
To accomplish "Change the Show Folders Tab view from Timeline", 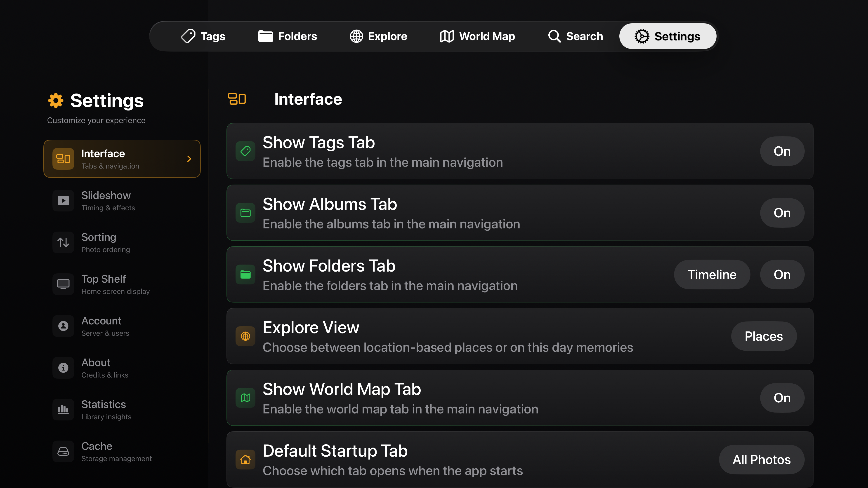I will 712,274.
